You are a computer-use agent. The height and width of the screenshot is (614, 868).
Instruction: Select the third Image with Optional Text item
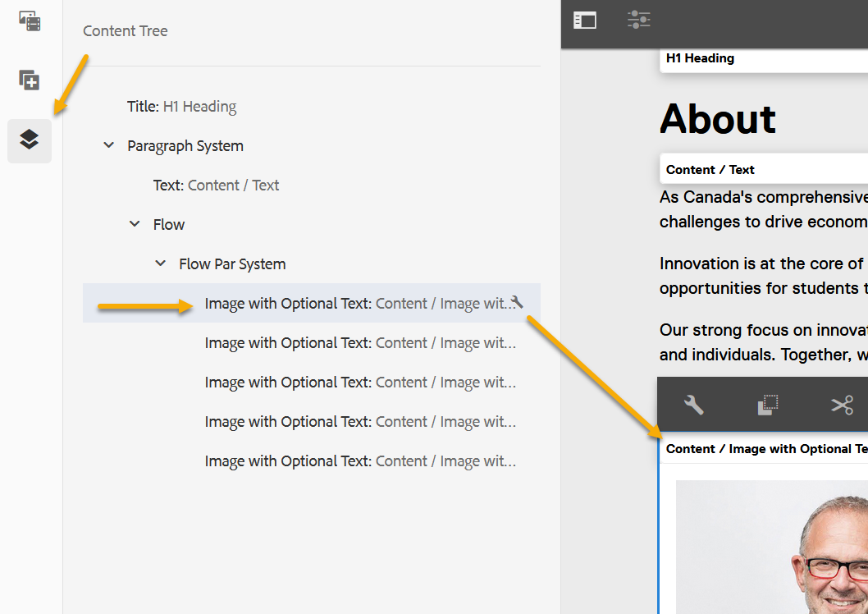tap(359, 383)
